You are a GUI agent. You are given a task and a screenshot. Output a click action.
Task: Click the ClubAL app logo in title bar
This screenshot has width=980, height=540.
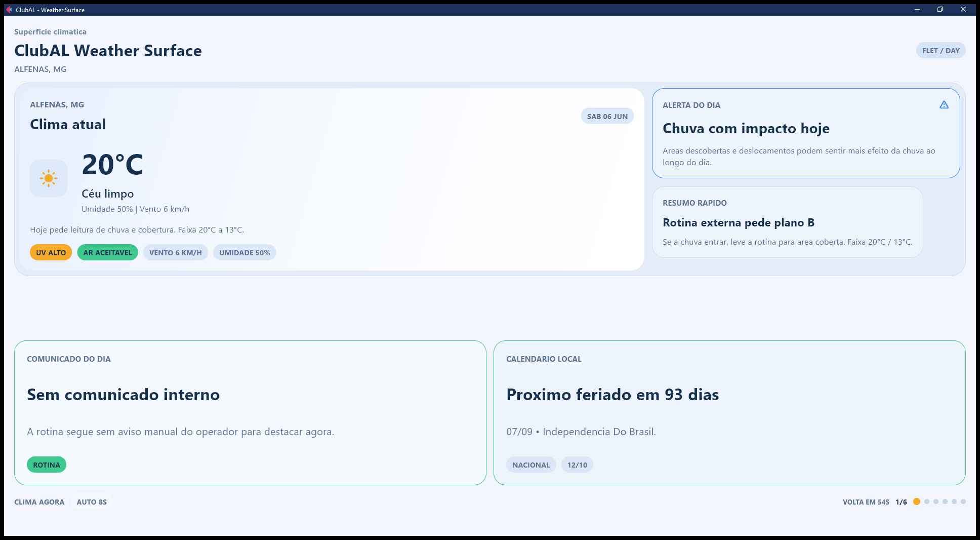pyautogui.click(x=9, y=10)
